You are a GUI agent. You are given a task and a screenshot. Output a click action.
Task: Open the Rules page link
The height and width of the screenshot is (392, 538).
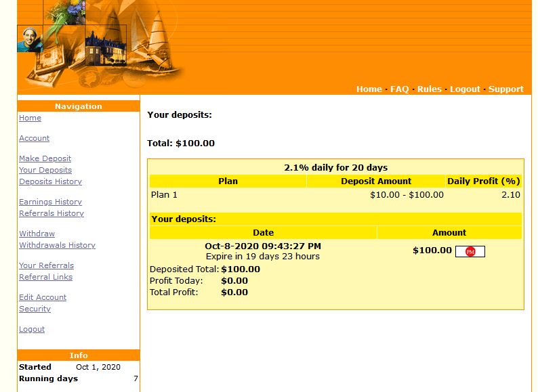coord(429,89)
